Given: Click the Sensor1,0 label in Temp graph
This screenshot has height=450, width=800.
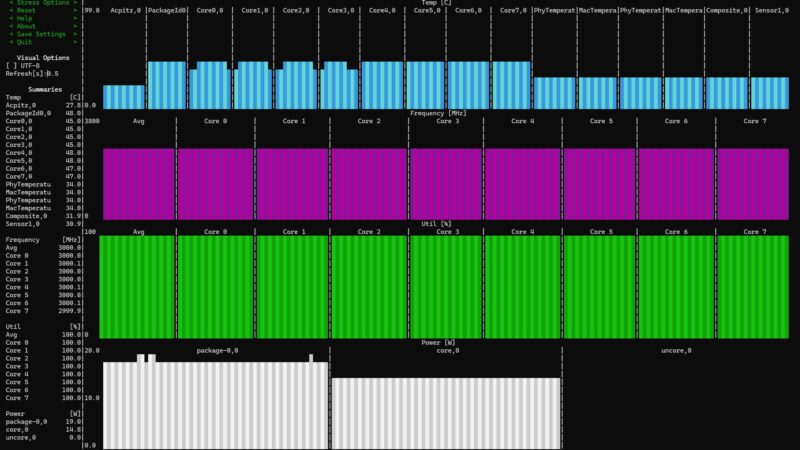Looking at the screenshot, I should (x=772, y=10).
